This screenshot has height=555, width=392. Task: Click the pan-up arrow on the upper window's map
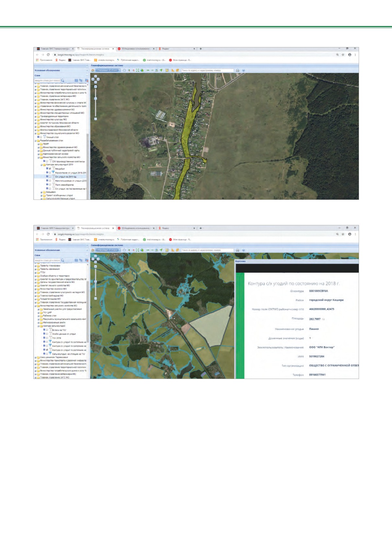click(x=96, y=76)
